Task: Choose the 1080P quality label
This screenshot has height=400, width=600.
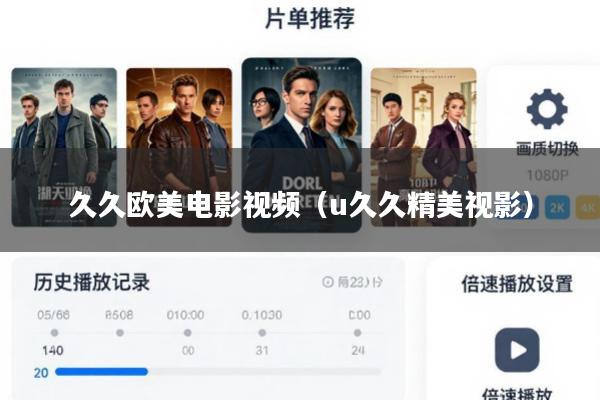Action: coord(547,175)
